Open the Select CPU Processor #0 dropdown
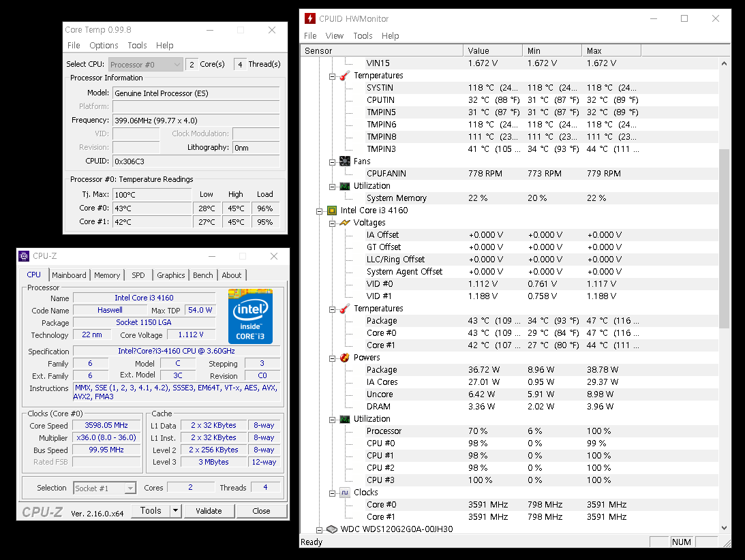The image size is (745, 560). tap(177, 65)
